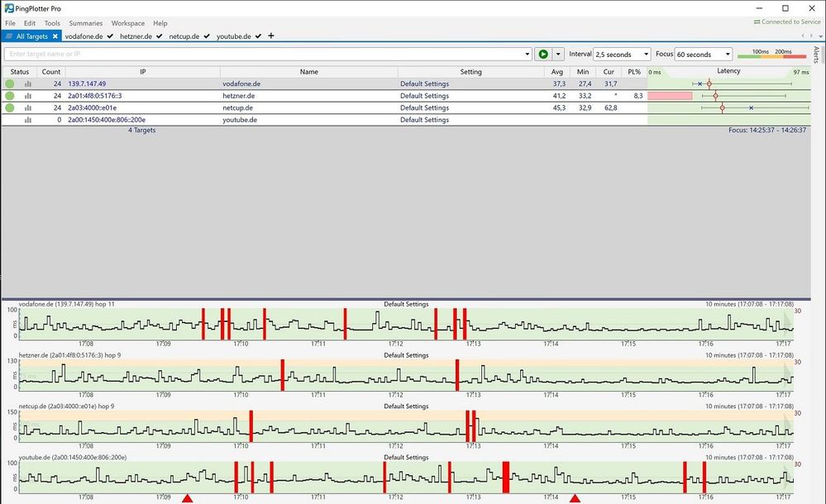Switch to the netcup.de tab
The height and width of the screenshot is (504, 826).
coord(184,36)
